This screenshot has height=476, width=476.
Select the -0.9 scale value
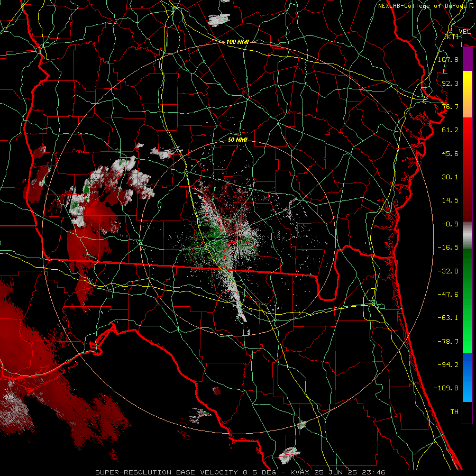[x=450, y=224]
